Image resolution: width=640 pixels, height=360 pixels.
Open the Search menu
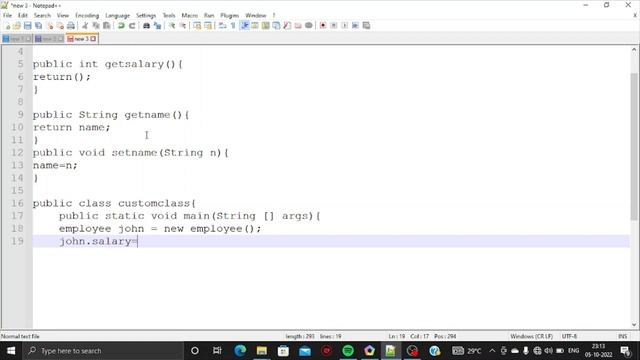[x=42, y=16]
